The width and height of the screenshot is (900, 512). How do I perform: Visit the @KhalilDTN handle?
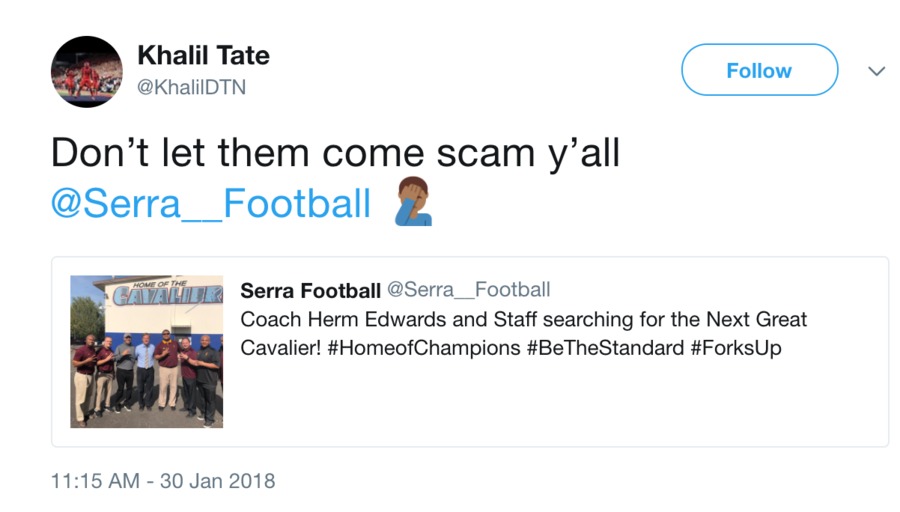coord(191,87)
